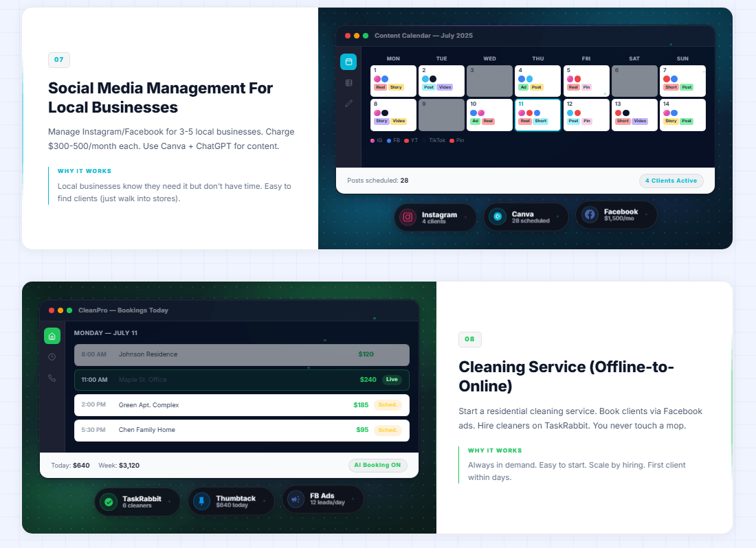This screenshot has width=756, height=548.
Task: Click the table grid icon in sidebar
Action: pyautogui.click(x=348, y=82)
